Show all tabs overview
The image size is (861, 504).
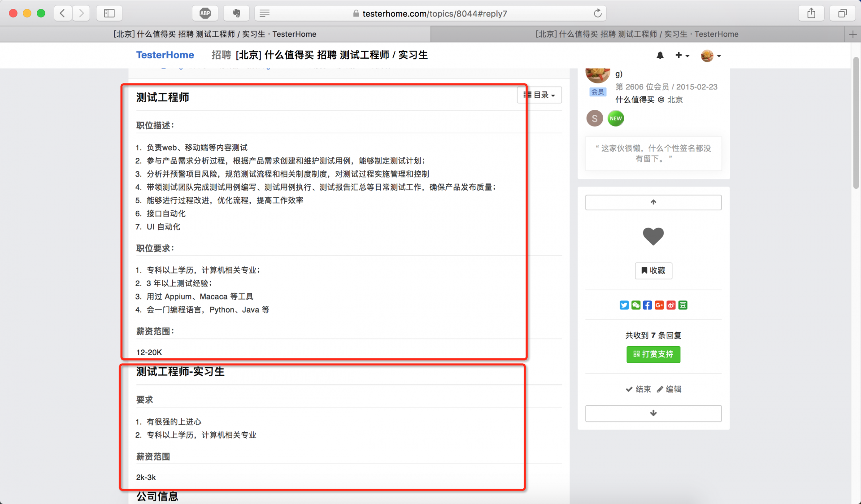pyautogui.click(x=842, y=13)
